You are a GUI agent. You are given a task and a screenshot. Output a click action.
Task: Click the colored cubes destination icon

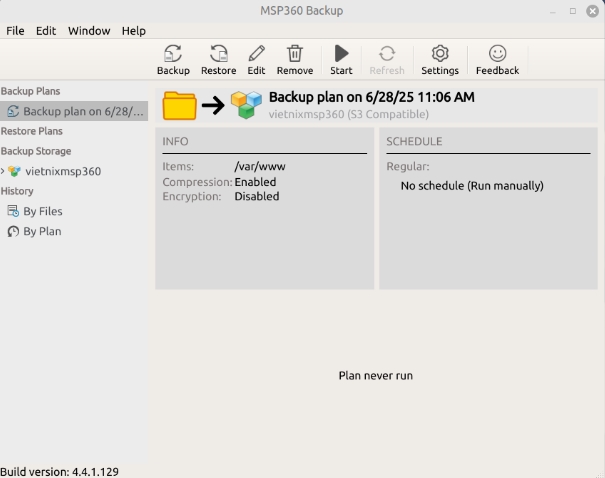(x=246, y=105)
